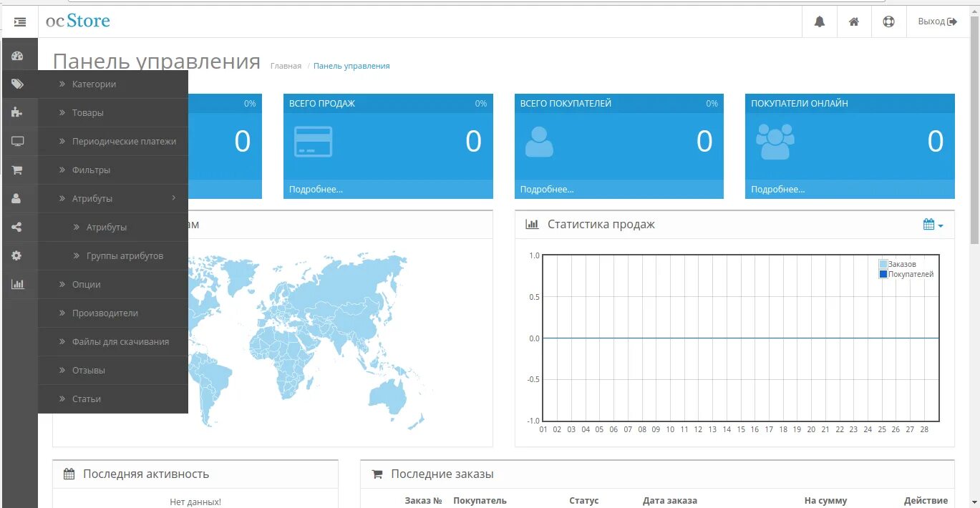Viewport: 980px width, 508px height.
Task: Click the Покупатель column header
Action: coord(480,501)
